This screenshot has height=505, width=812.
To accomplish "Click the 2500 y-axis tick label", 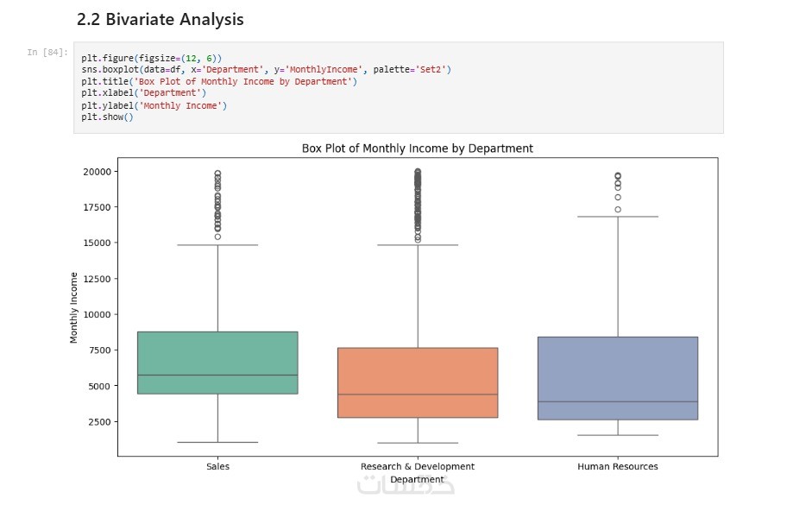I will click(x=98, y=422).
